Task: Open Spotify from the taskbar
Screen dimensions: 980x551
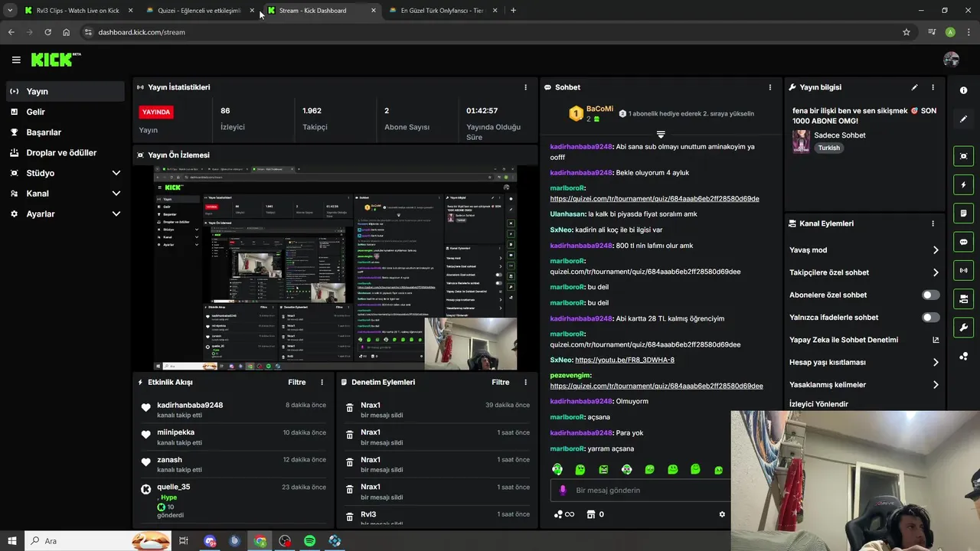Action: 309,541
